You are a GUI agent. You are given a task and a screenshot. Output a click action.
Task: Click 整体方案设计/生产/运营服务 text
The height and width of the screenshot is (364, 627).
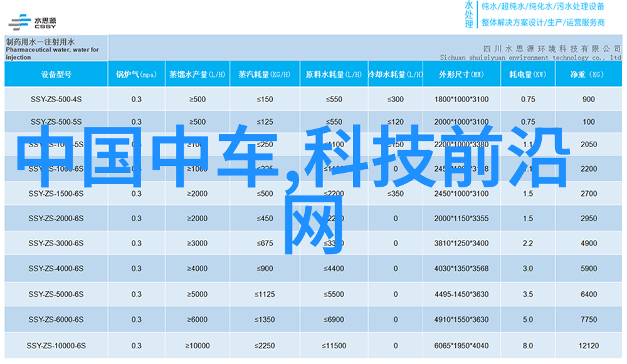[543, 23]
